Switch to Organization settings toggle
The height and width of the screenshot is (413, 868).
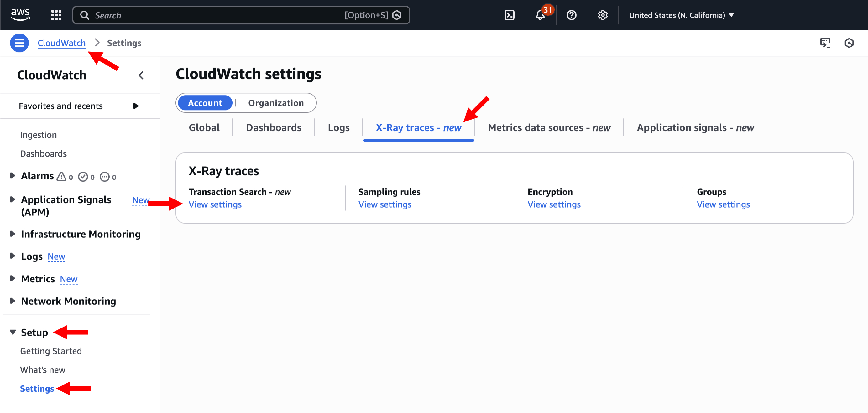(276, 103)
